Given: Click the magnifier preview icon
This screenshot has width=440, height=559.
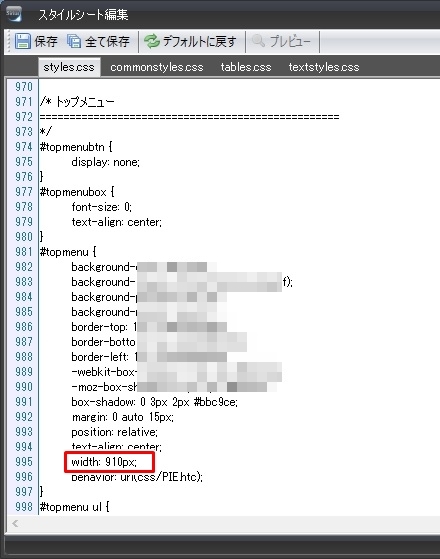Looking at the screenshot, I should click(x=259, y=41).
